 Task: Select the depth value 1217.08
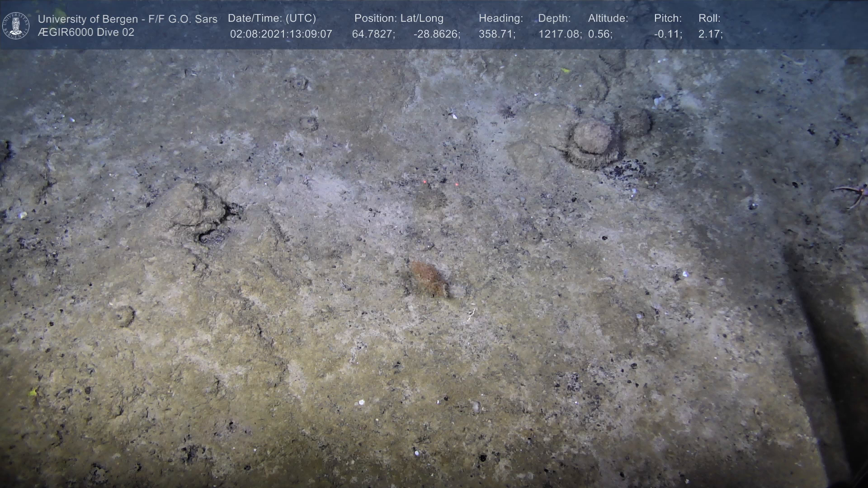coord(560,34)
